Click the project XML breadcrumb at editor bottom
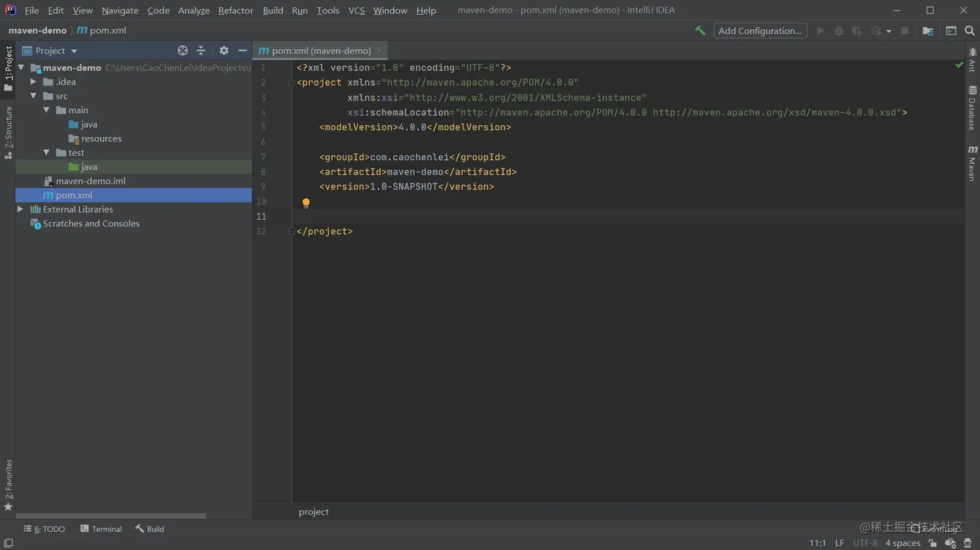 point(314,512)
